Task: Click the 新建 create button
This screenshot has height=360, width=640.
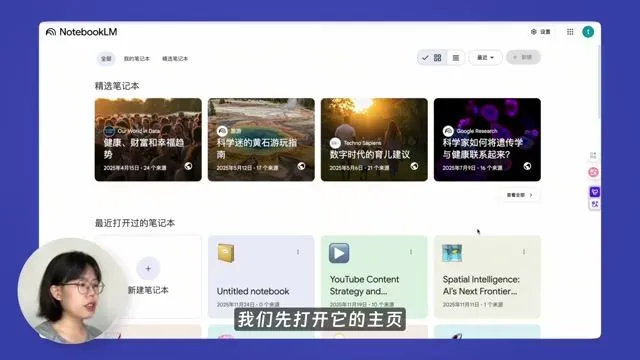Action: 523,57
